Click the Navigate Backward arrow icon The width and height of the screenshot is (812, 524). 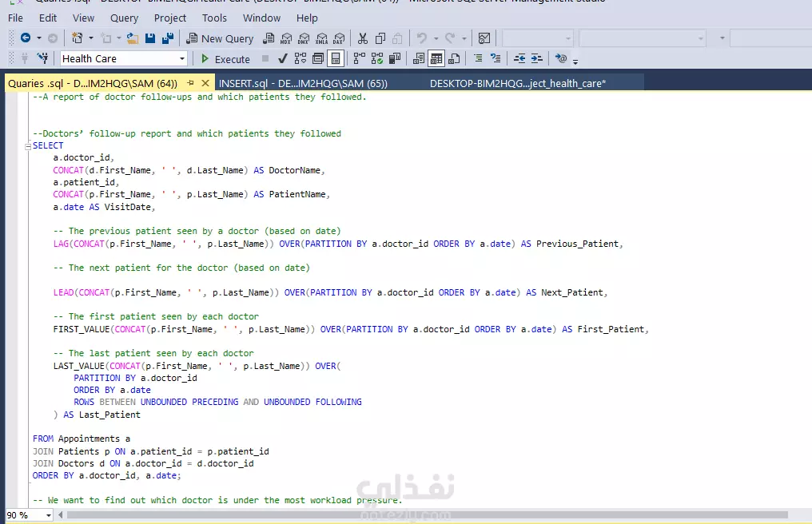pos(25,38)
